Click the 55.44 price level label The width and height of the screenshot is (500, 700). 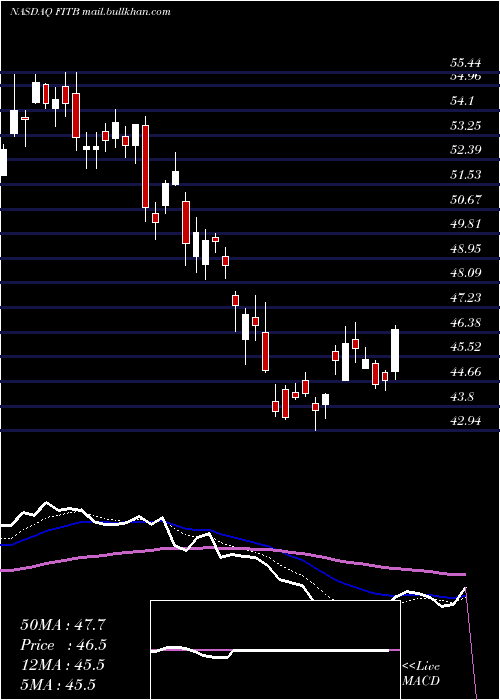pyautogui.click(x=466, y=63)
